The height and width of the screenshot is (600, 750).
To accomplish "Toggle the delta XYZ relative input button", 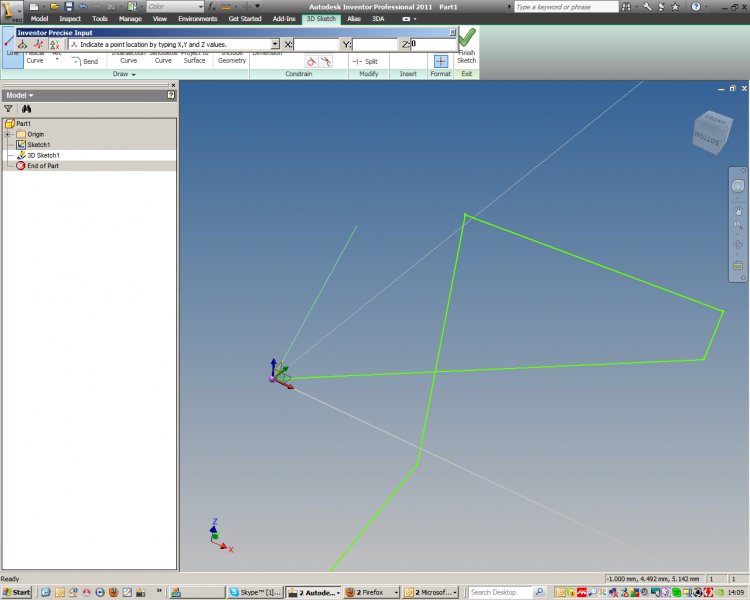I will coord(55,45).
